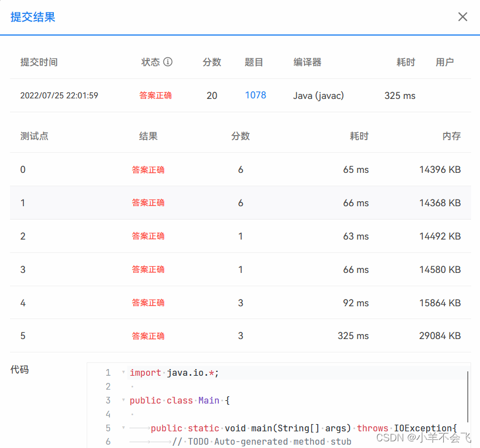Click the 测试点 column header
Viewport: 480px width, 448px height.
pos(34,136)
